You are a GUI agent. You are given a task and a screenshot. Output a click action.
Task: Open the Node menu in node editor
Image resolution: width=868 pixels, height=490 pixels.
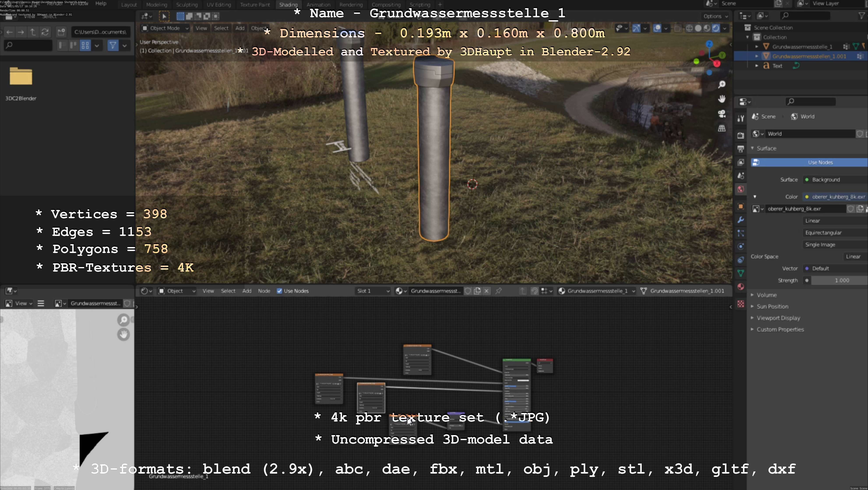point(264,291)
